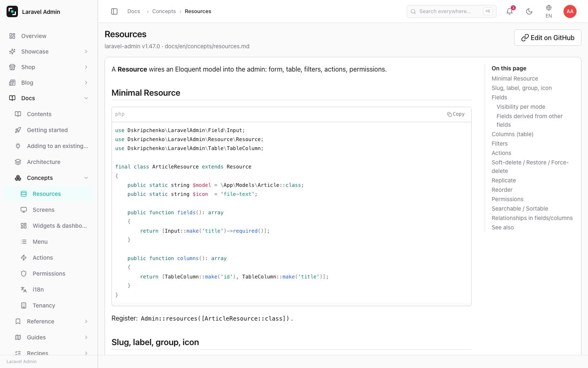The height and width of the screenshot is (368, 588).
Task: Click the Tenancy building icon
Action: (x=24, y=305)
